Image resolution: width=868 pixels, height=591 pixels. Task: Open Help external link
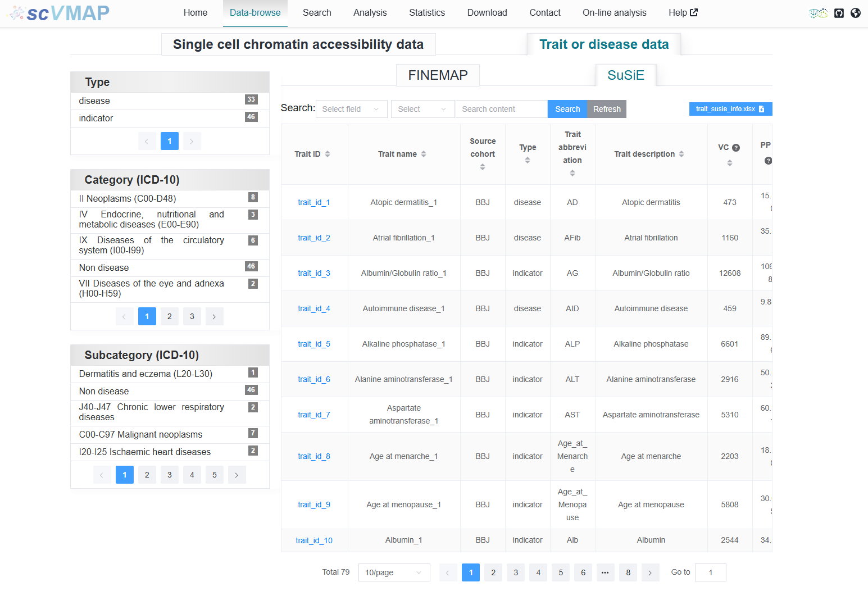pos(683,12)
